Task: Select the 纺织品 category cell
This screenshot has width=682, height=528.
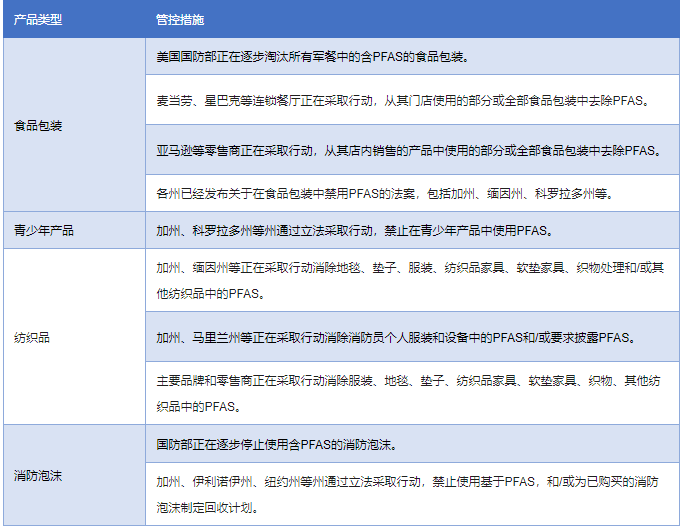Action: (32, 338)
